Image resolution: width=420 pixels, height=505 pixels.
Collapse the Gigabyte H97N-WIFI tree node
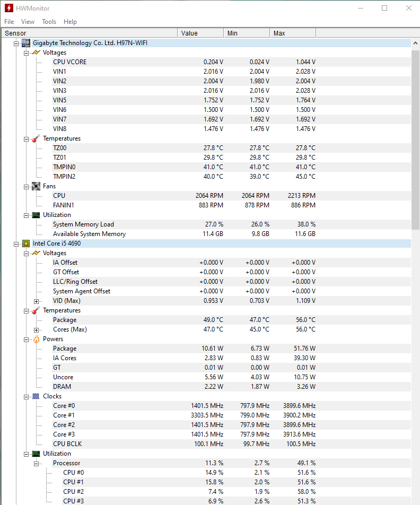point(16,43)
